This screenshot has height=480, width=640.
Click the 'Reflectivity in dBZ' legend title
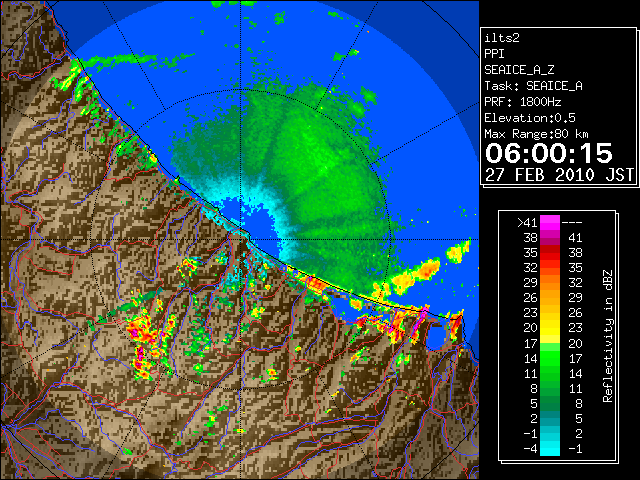(608, 336)
